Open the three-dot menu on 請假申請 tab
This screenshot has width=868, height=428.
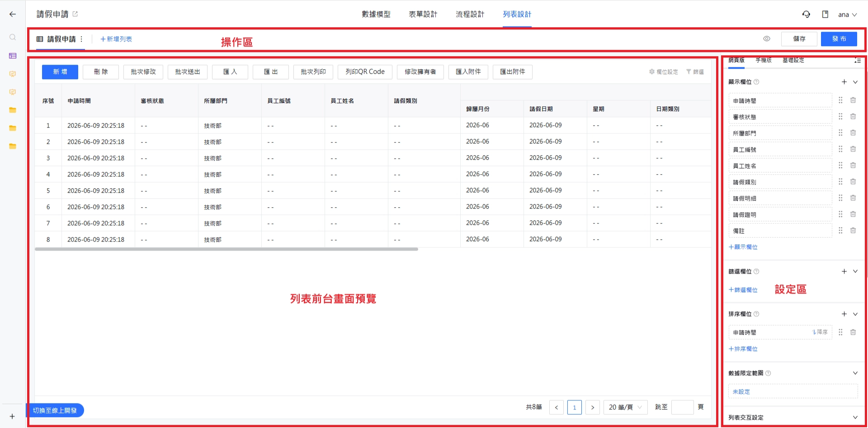[x=81, y=39]
